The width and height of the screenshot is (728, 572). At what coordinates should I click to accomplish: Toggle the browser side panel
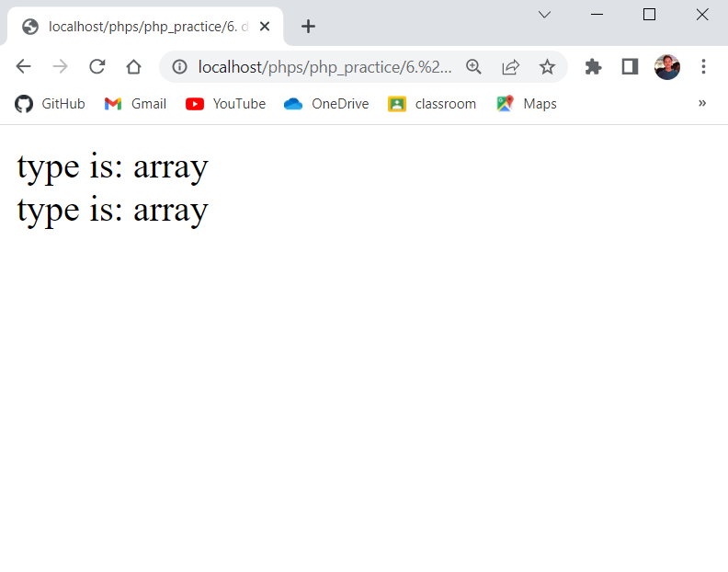coord(630,66)
